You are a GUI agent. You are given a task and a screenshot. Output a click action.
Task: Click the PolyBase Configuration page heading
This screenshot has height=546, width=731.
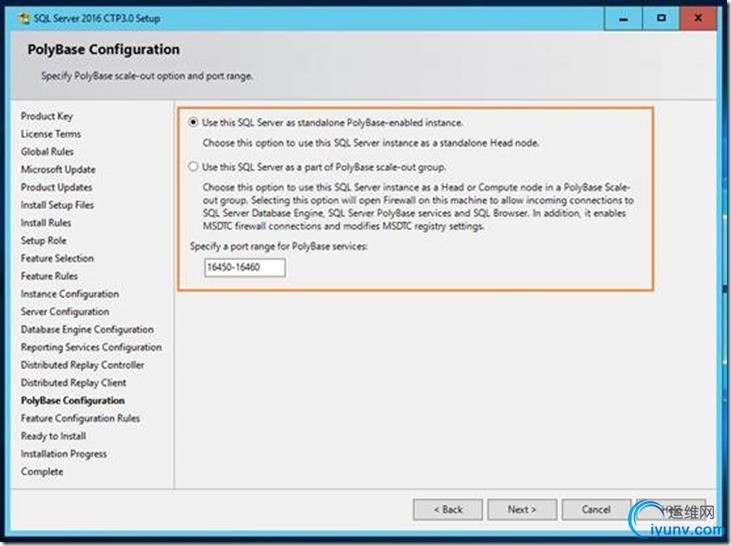103,49
